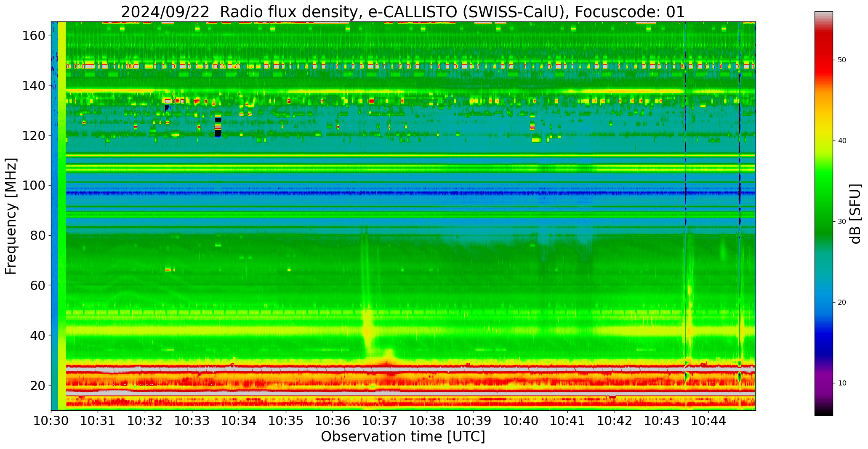Click the 10:35 time tick label
868x449 pixels.
286,421
